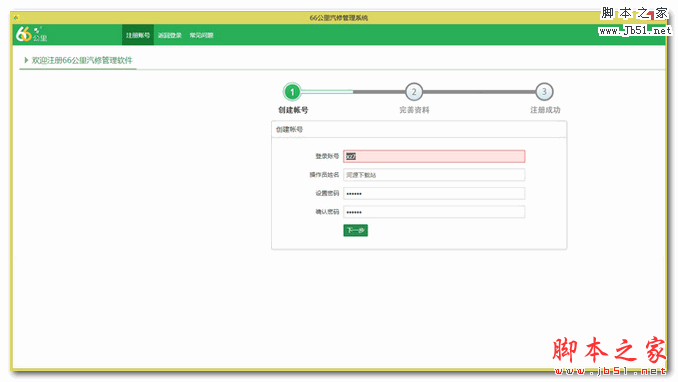The width and height of the screenshot is (678, 382).
Task: Select step 1 circle 创建帐号
Action: click(x=292, y=92)
